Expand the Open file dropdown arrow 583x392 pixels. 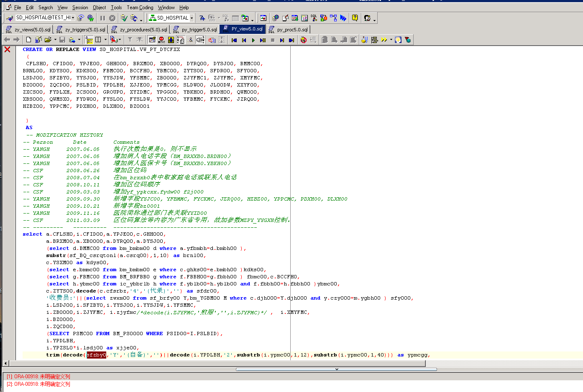55,40
